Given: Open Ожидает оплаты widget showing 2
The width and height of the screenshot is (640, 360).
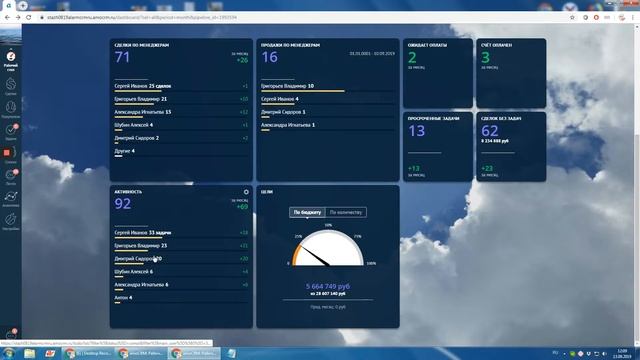Looking at the screenshot, I should (x=438, y=73).
